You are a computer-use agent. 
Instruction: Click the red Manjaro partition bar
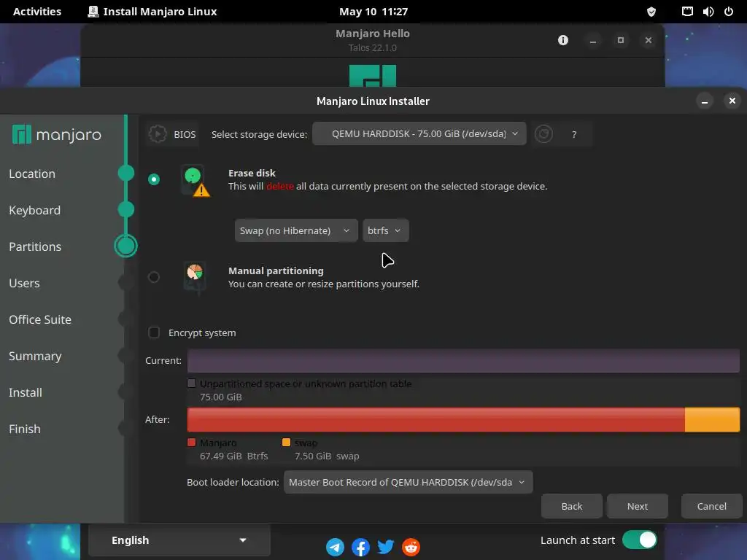pyautogui.click(x=436, y=419)
